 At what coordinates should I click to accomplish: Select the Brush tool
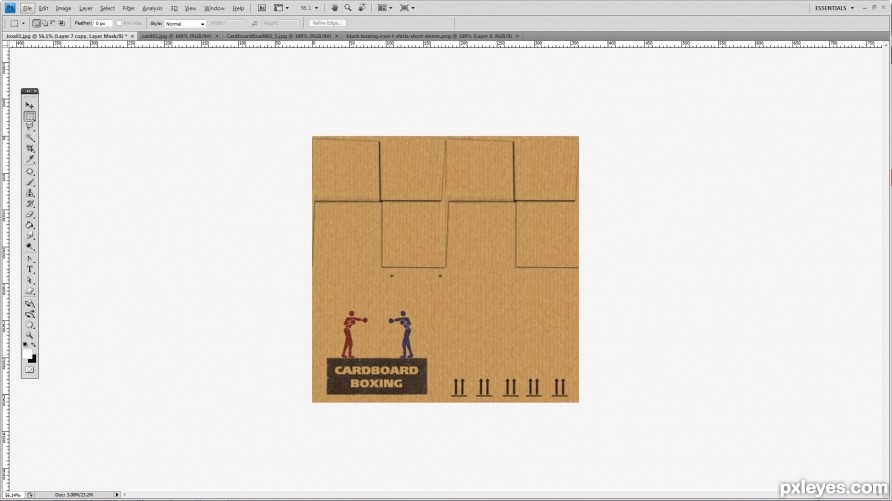[30, 182]
